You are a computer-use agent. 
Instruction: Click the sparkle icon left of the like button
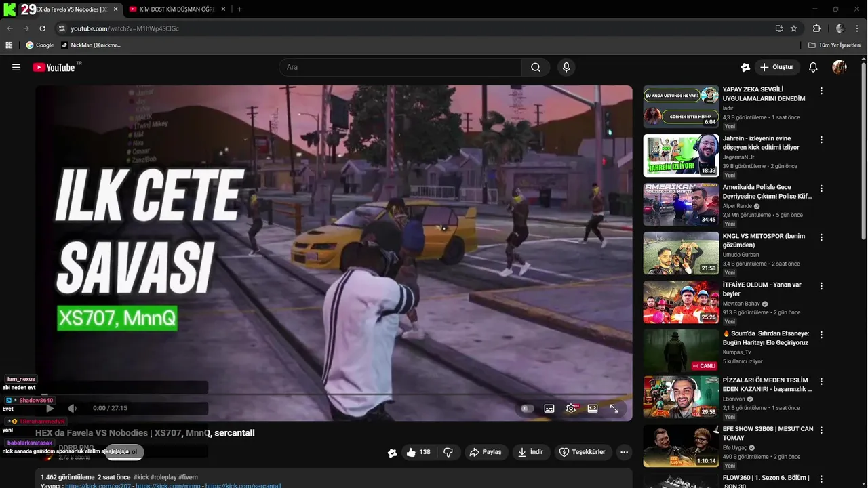tap(392, 453)
